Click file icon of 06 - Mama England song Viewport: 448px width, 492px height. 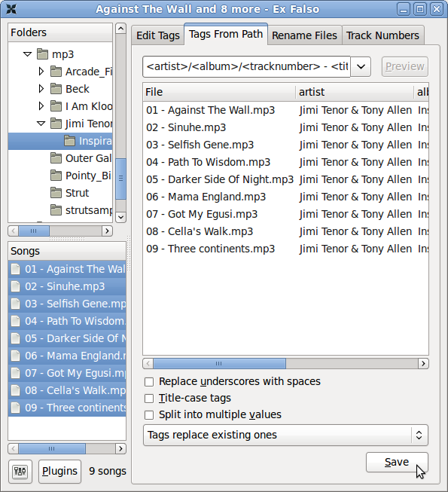pyautogui.click(x=15, y=356)
